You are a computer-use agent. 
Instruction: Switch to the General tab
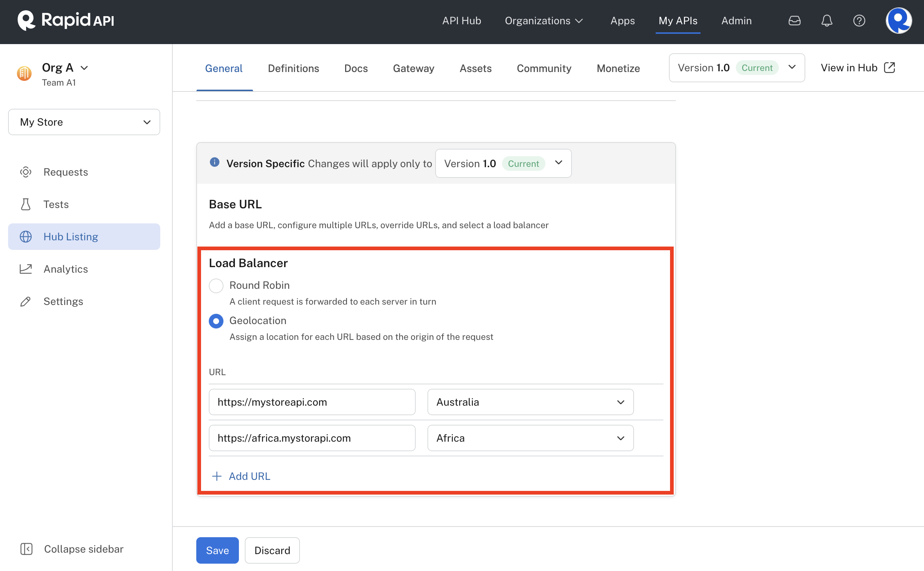tap(223, 68)
